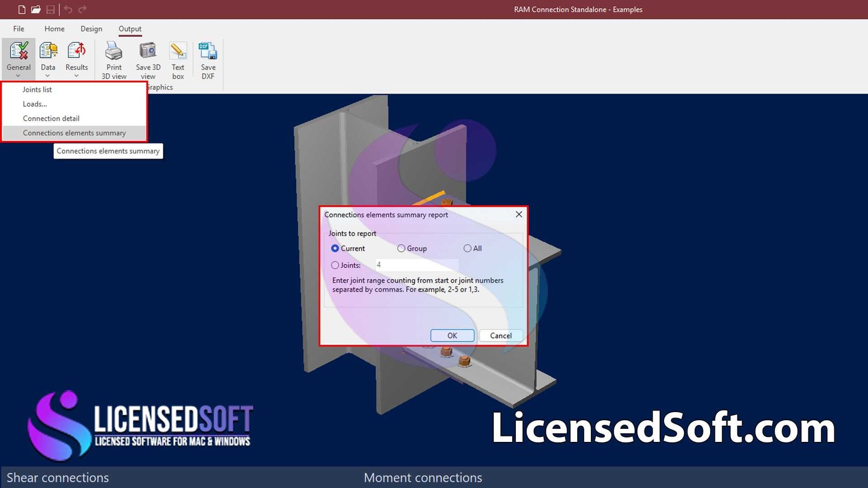Screen dimensions: 868x488
Task: Open the Results reports icon
Action: point(76,51)
